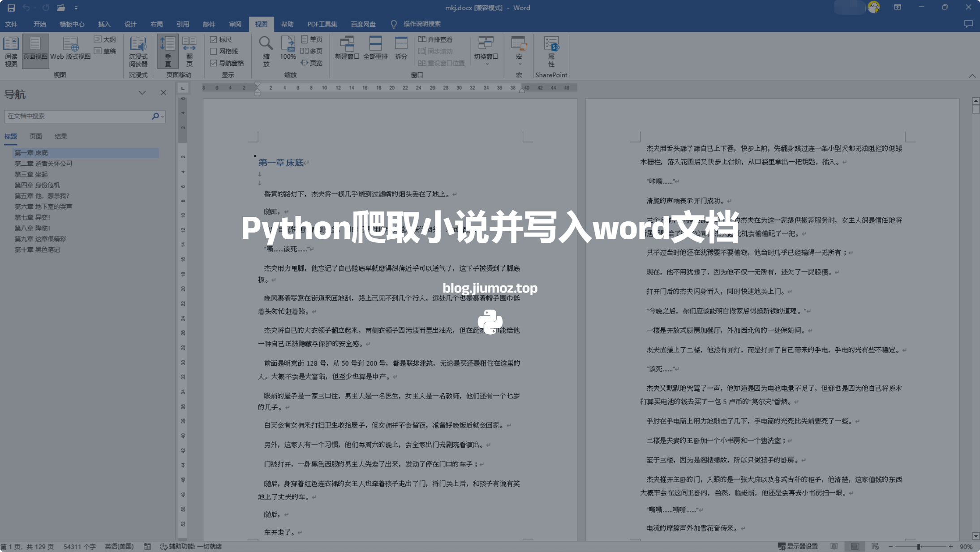Open the 沉浸式阅读器 immersive reader
The width and height of the screenshot is (980, 552).
[x=138, y=52]
